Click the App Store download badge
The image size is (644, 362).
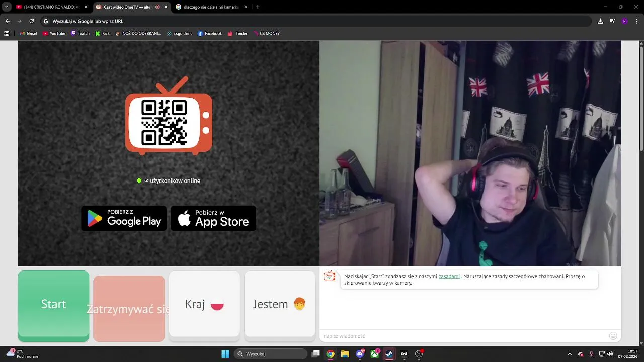pyautogui.click(x=213, y=218)
